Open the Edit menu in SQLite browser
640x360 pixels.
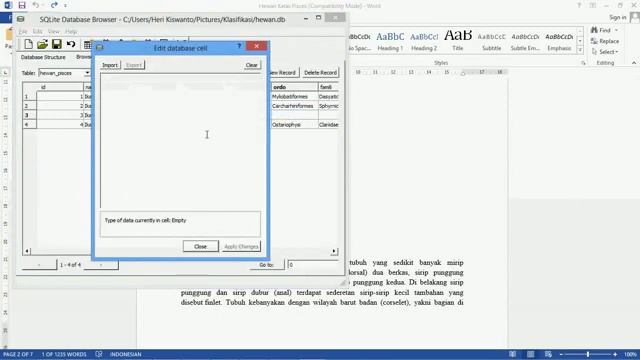pos(37,31)
